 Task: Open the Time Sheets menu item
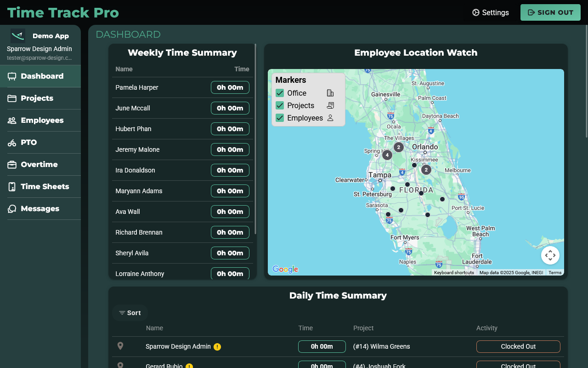coord(40,187)
